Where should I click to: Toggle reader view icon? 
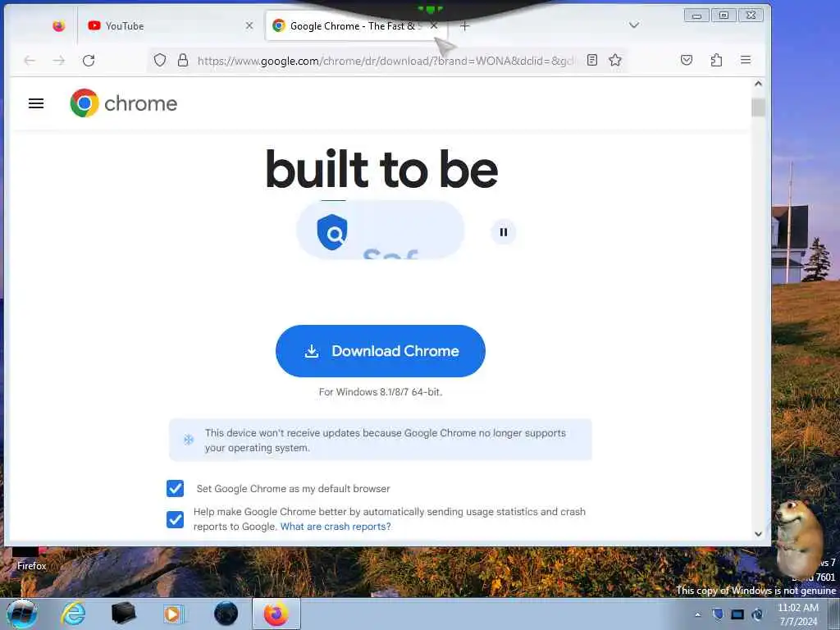(x=592, y=60)
